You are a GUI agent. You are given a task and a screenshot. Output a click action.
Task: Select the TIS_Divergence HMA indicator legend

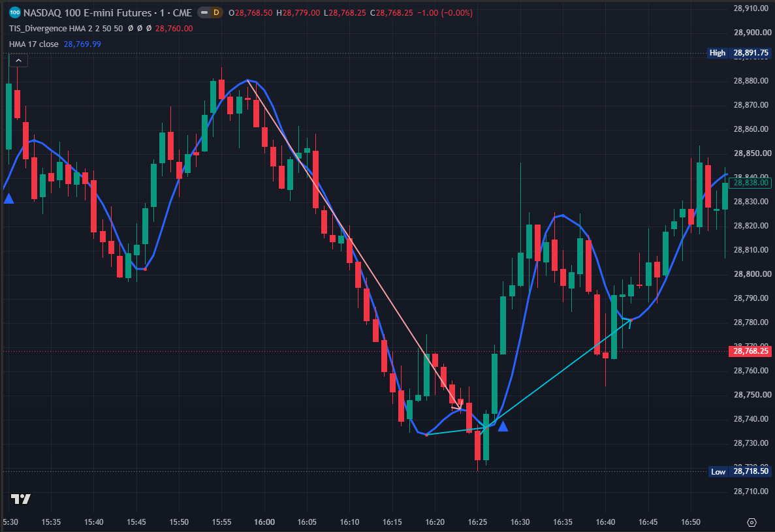click(x=66, y=29)
